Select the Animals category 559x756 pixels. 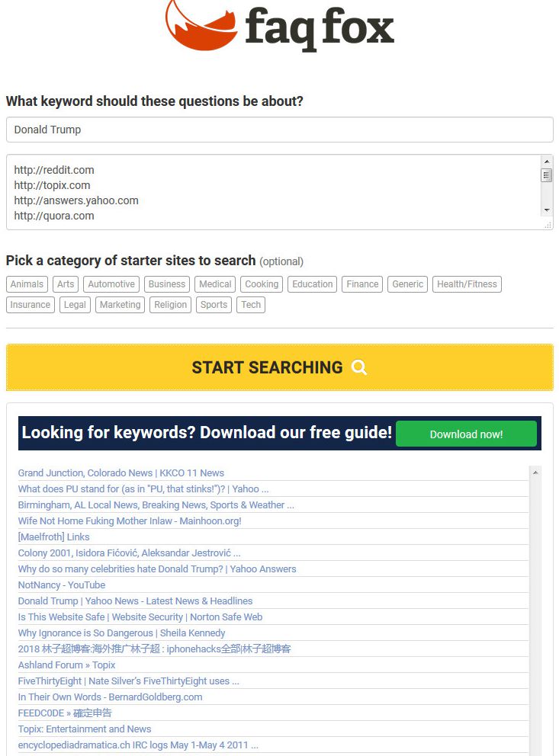[27, 284]
